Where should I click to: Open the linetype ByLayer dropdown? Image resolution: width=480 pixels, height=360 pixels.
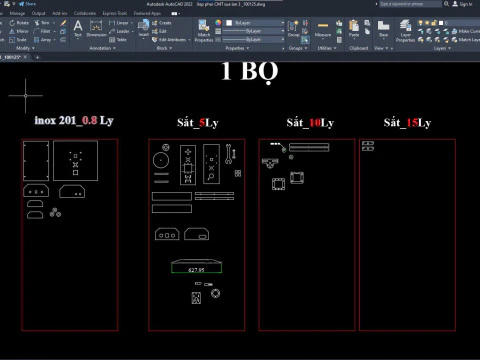[253, 40]
